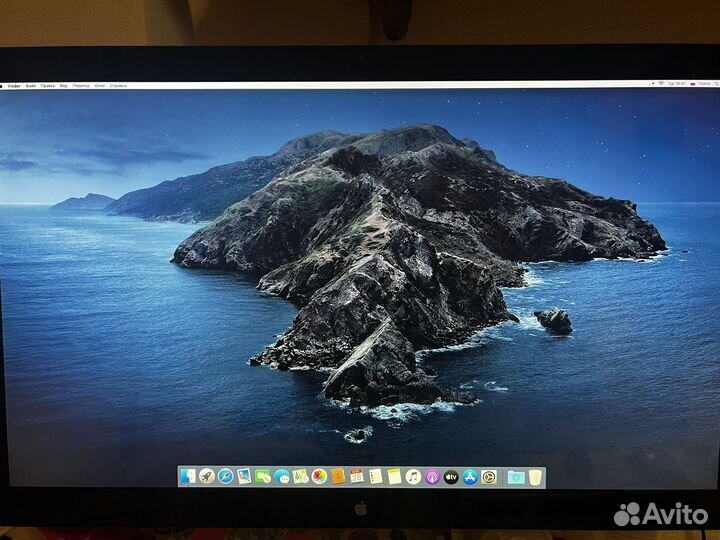720x540 pixels.
Task: Open Downloads folder stack in Dock
Action: pos(516,478)
